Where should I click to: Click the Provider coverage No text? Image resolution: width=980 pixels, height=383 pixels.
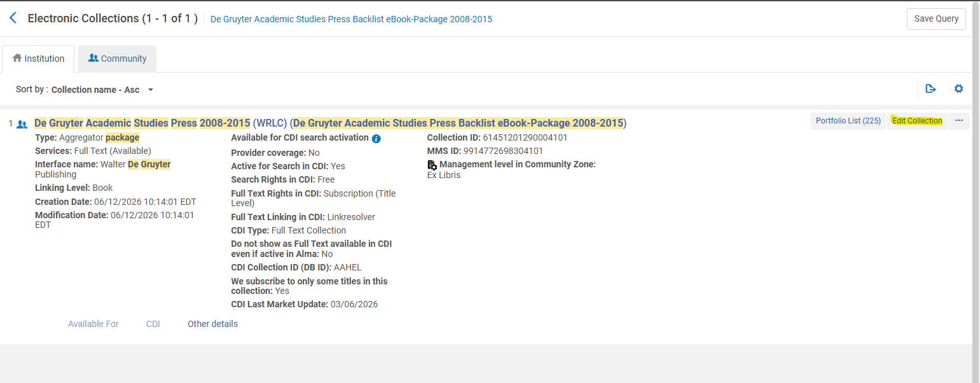pyautogui.click(x=275, y=153)
